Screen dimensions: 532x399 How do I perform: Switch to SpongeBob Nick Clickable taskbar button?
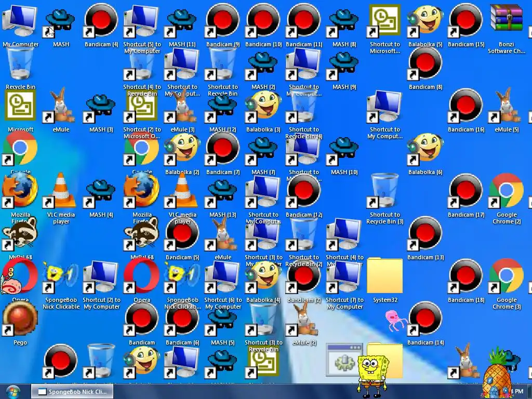[x=72, y=392]
